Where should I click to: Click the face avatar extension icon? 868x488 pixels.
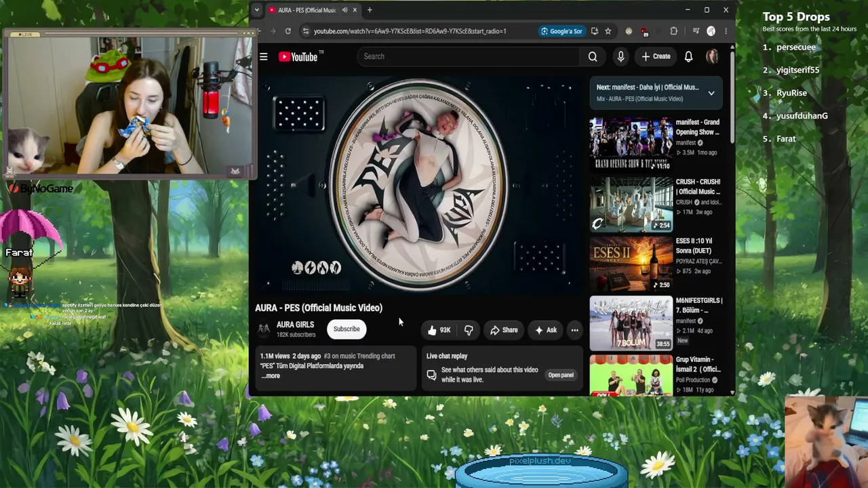tap(629, 31)
